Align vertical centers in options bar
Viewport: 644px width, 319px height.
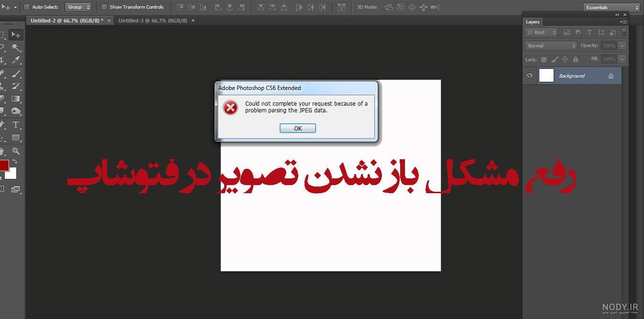192,7
